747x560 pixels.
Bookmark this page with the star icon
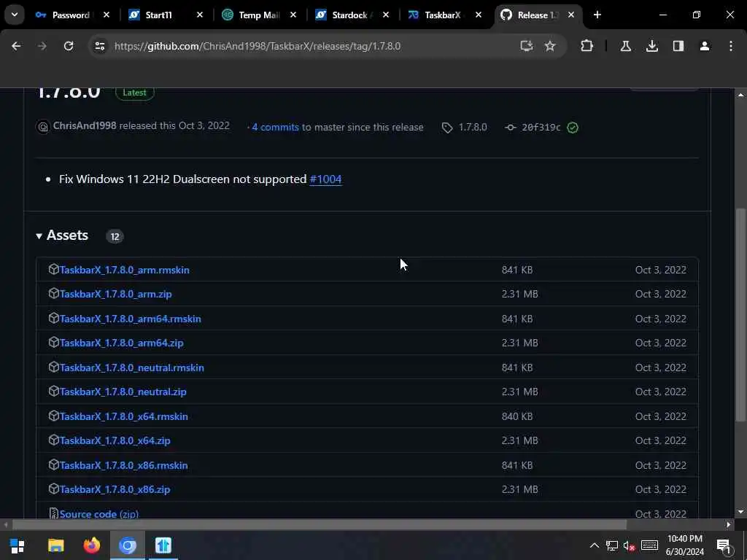(550, 46)
